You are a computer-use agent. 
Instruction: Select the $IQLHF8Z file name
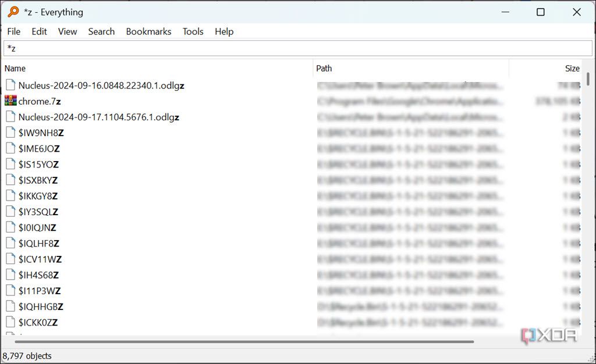click(x=39, y=243)
